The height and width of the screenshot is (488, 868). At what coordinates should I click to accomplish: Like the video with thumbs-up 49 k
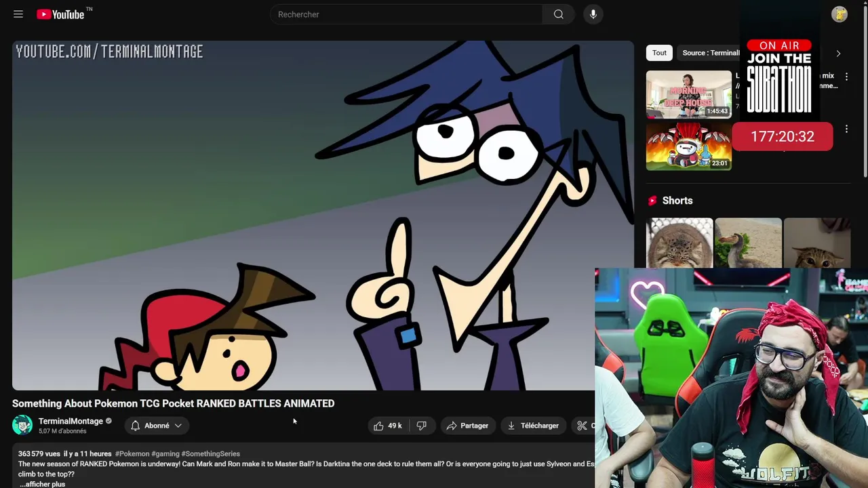click(388, 426)
